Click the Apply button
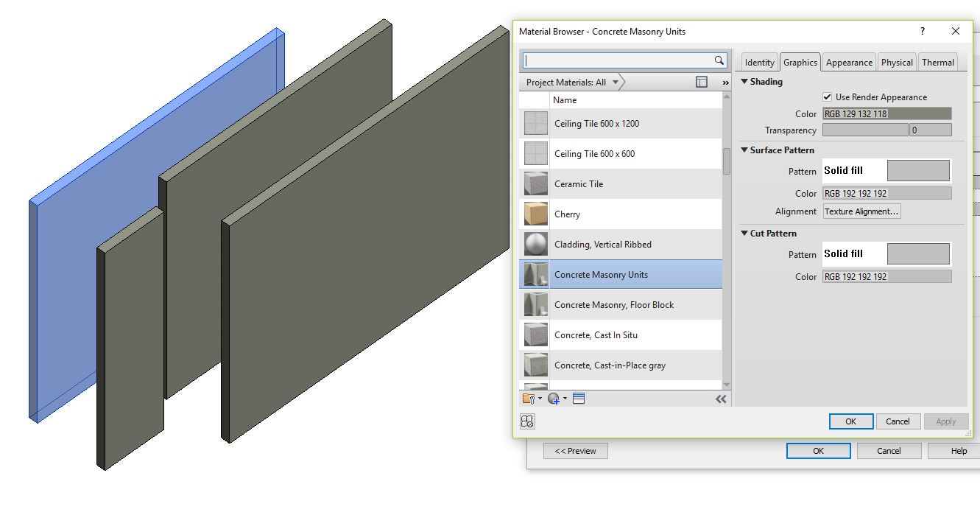This screenshot has width=980, height=515. (x=946, y=421)
